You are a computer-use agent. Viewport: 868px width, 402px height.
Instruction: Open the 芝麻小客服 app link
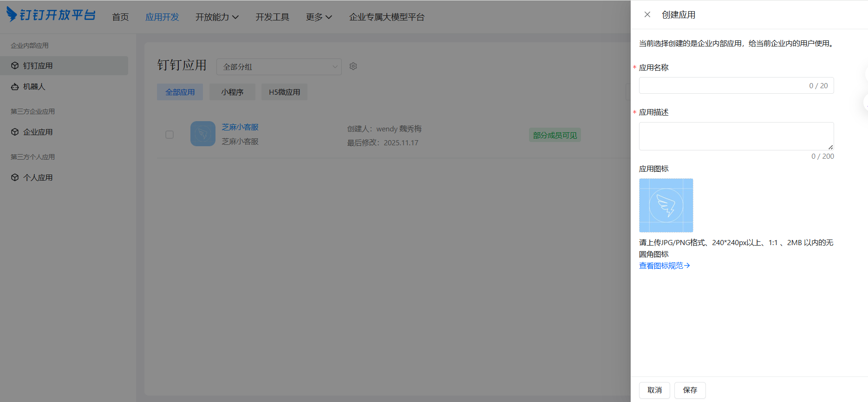pos(240,127)
